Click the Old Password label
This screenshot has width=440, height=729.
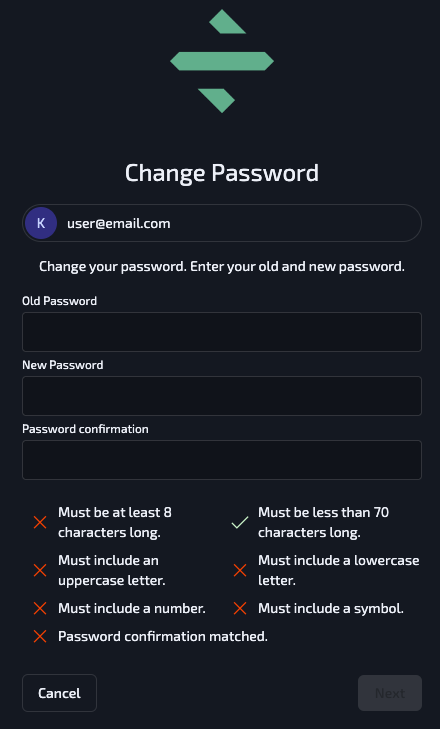[x=60, y=301]
